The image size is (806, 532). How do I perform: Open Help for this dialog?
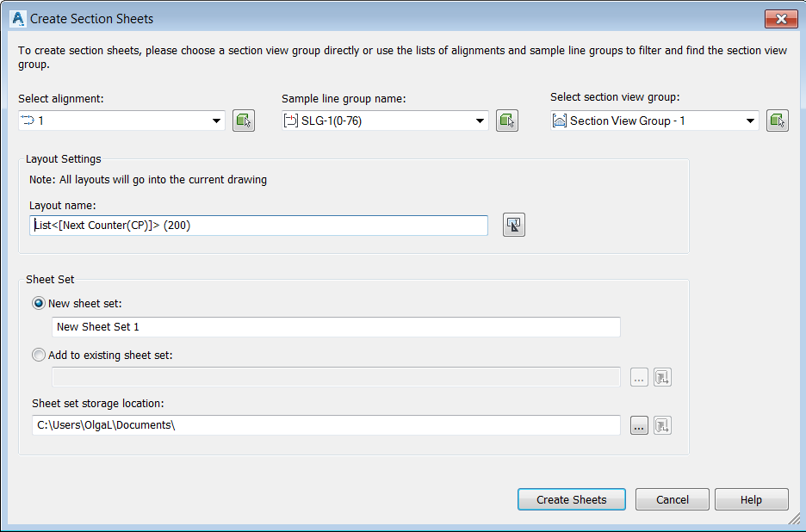click(x=751, y=499)
